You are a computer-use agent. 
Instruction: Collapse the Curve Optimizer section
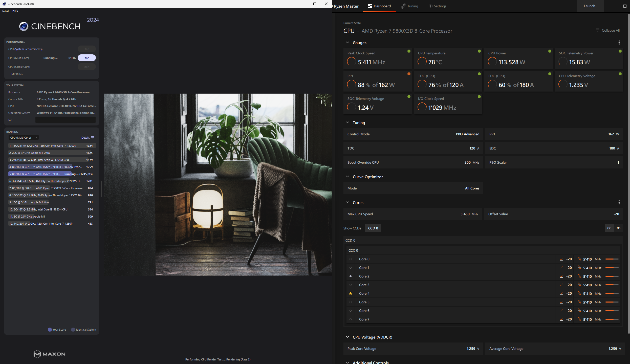[347, 177]
